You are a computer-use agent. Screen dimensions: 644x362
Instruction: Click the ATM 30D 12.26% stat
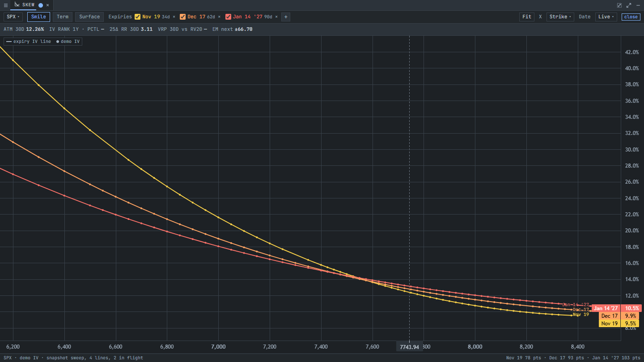pos(24,29)
